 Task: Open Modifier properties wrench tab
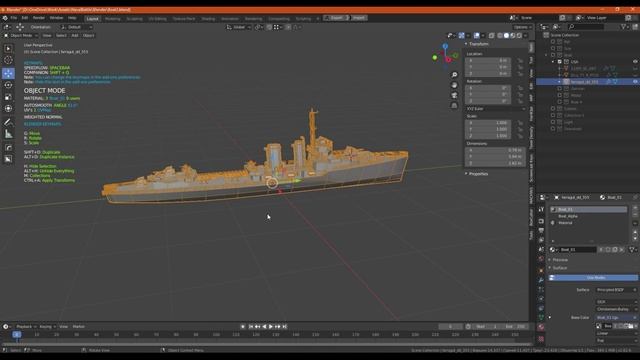pos(541,280)
